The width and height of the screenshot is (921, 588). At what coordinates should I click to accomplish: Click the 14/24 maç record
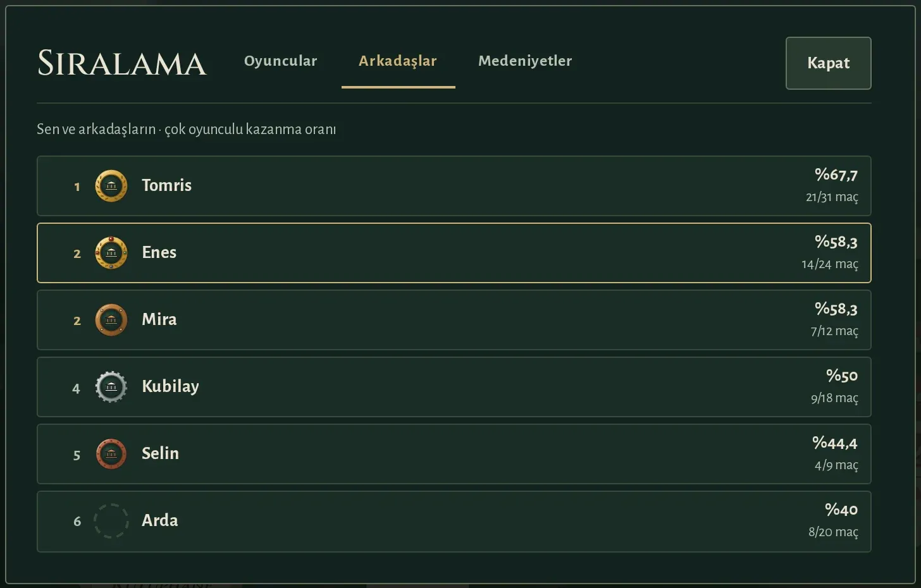pos(830,264)
